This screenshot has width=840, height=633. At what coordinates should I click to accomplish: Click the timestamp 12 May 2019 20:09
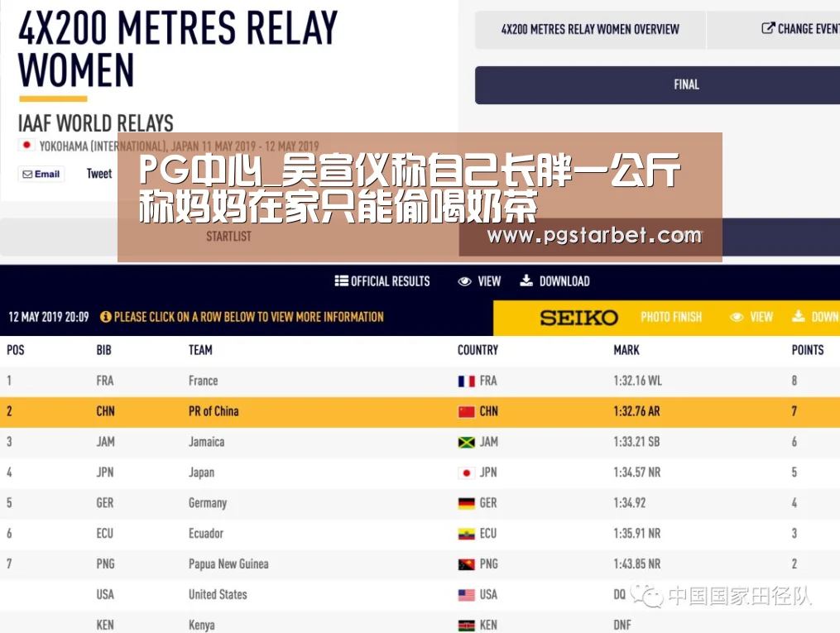pyautogui.click(x=48, y=317)
